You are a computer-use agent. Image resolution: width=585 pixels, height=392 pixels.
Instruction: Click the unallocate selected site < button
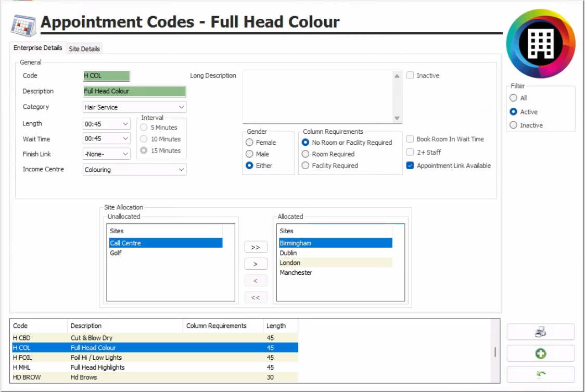click(x=256, y=281)
